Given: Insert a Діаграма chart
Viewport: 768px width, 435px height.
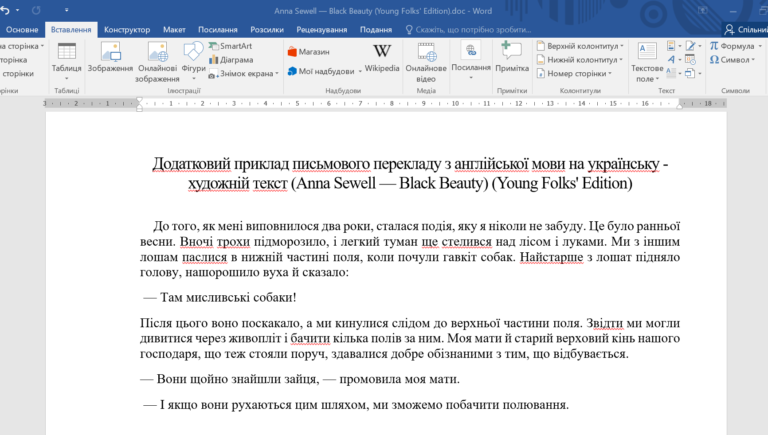Looking at the screenshot, I should [231, 60].
